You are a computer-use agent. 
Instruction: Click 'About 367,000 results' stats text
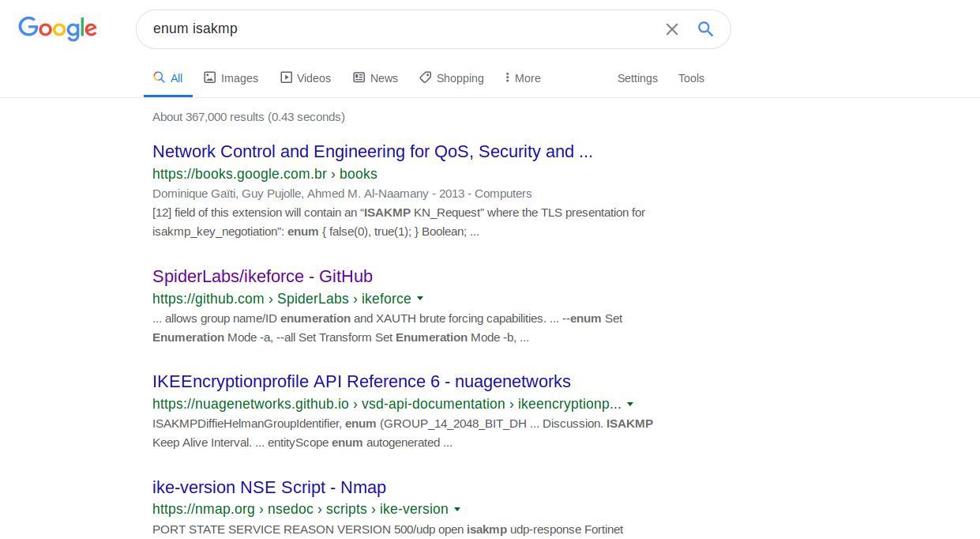point(249,117)
